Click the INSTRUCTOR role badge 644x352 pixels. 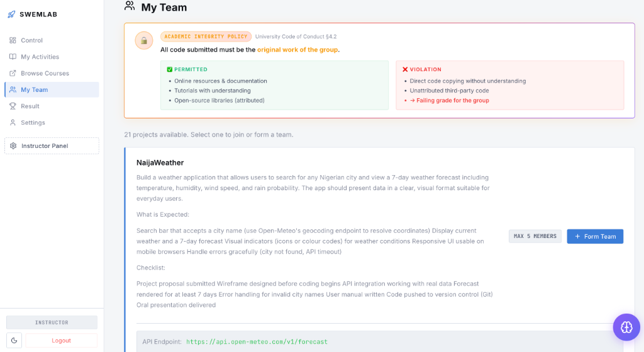point(52,322)
